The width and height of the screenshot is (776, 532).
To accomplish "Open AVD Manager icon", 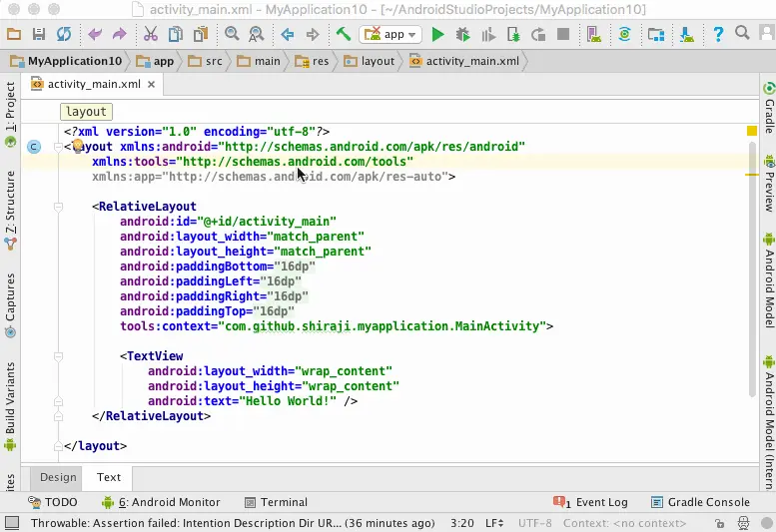I will 593,34.
